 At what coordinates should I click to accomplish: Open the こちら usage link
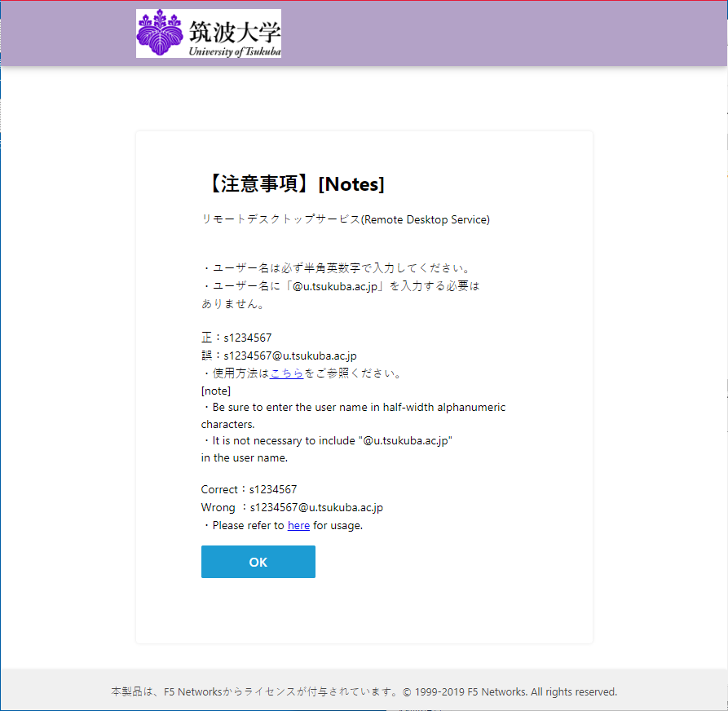point(286,373)
